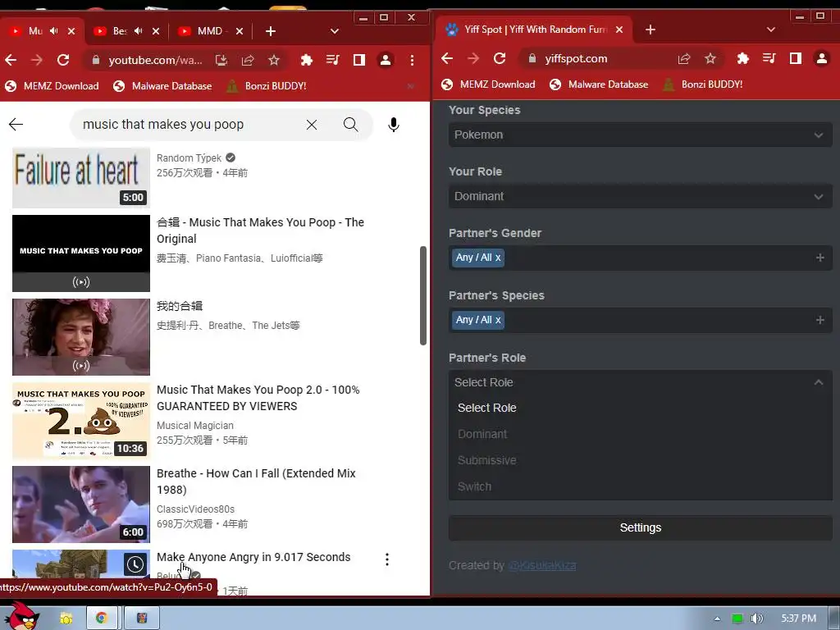Mute the first YouTube tab via speaker icon
Screen dimensions: 840x630
[54, 31]
